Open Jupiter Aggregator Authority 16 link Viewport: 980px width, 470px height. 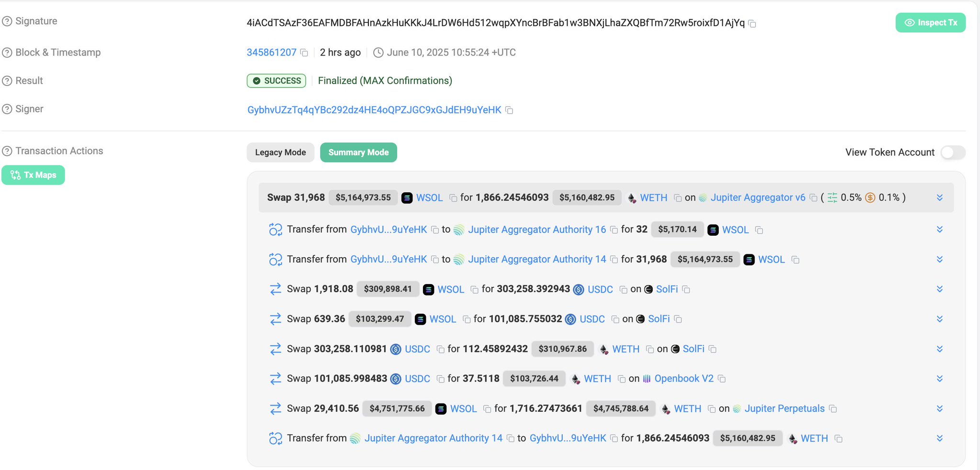tap(537, 230)
